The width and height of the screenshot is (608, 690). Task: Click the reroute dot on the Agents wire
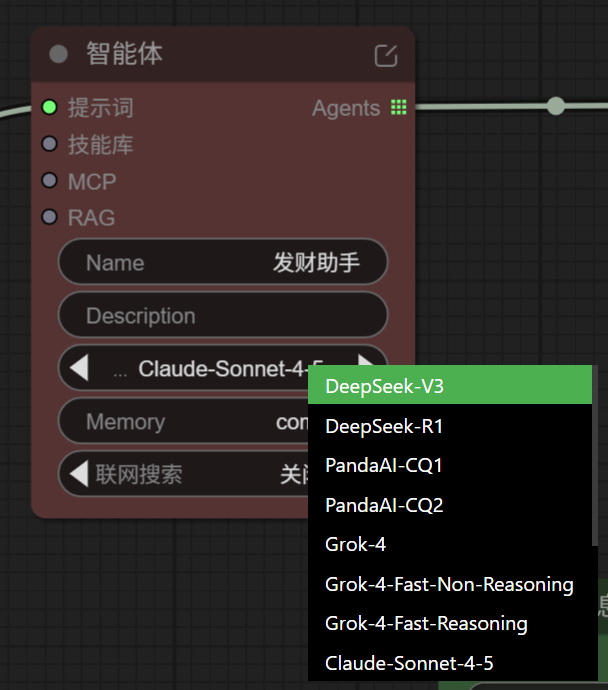[x=556, y=106]
